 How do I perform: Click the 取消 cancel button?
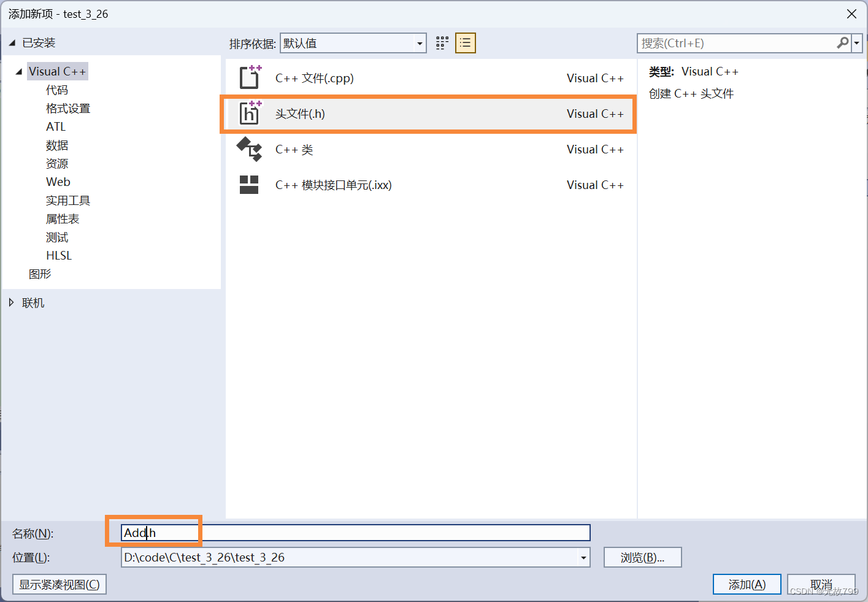pyautogui.click(x=821, y=584)
